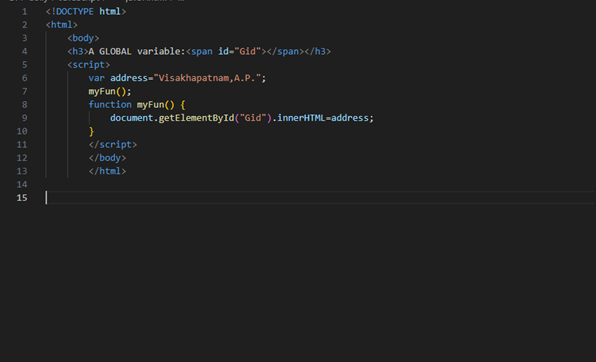
Task: Click the document object on line 9
Action: 132,118
